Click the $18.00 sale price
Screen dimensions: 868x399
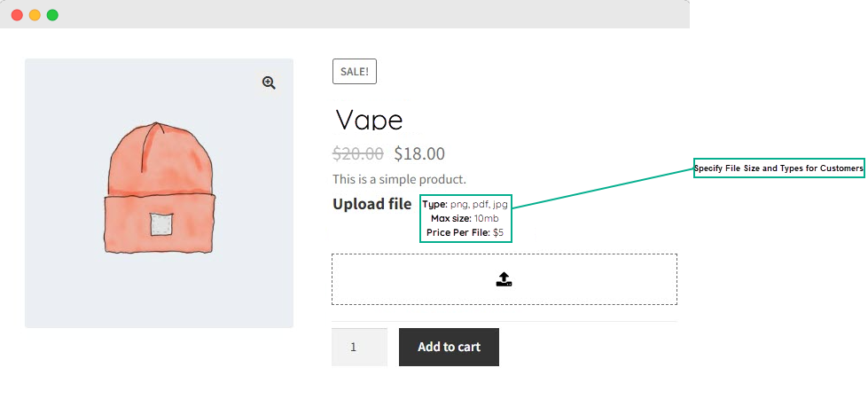click(419, 153)
